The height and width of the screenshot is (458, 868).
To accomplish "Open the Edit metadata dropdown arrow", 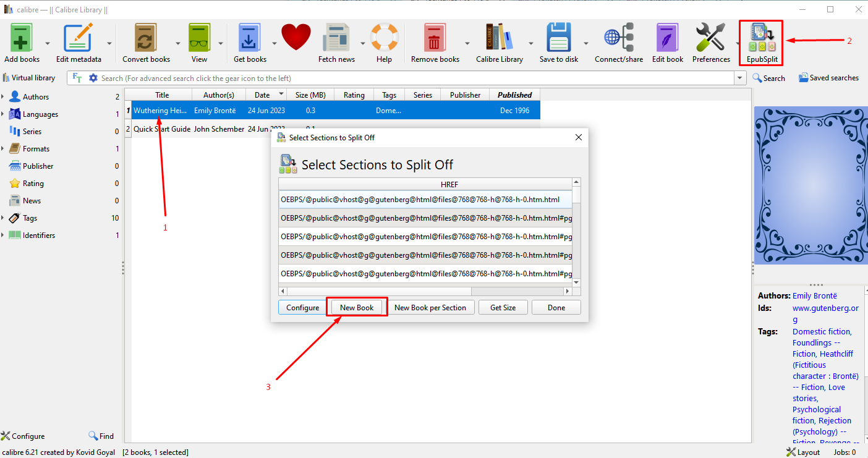I will (x=109, y=43).
